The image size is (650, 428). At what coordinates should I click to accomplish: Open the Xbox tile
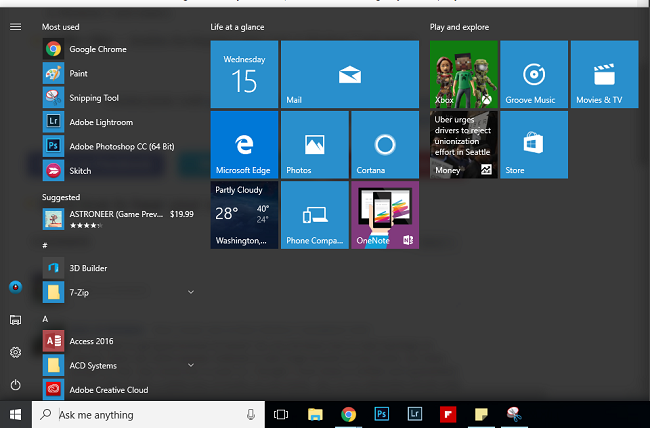(463, 74)
